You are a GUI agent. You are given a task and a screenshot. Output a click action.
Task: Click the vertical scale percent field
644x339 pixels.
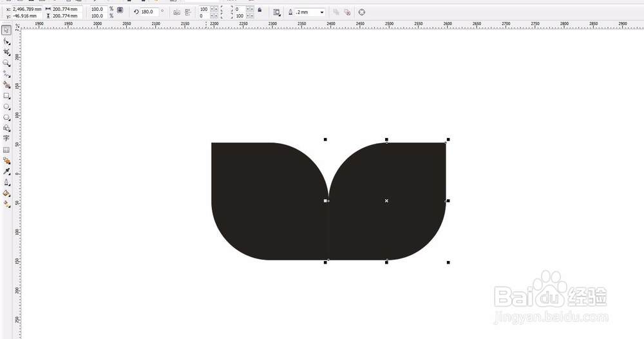(x=98, y=15)
